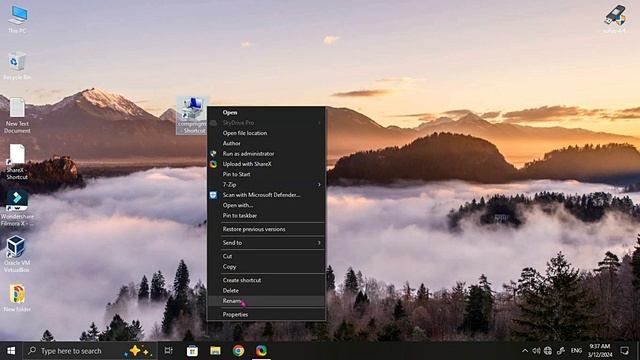Choose Rename in the context menu
Viewport: 640px width, 360px height.
267,301
